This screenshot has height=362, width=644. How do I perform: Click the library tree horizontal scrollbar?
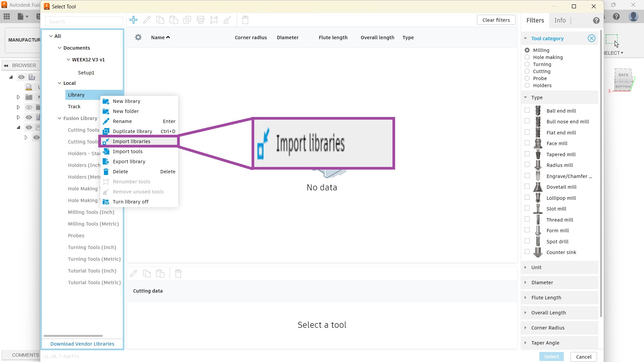coord(73,336)
